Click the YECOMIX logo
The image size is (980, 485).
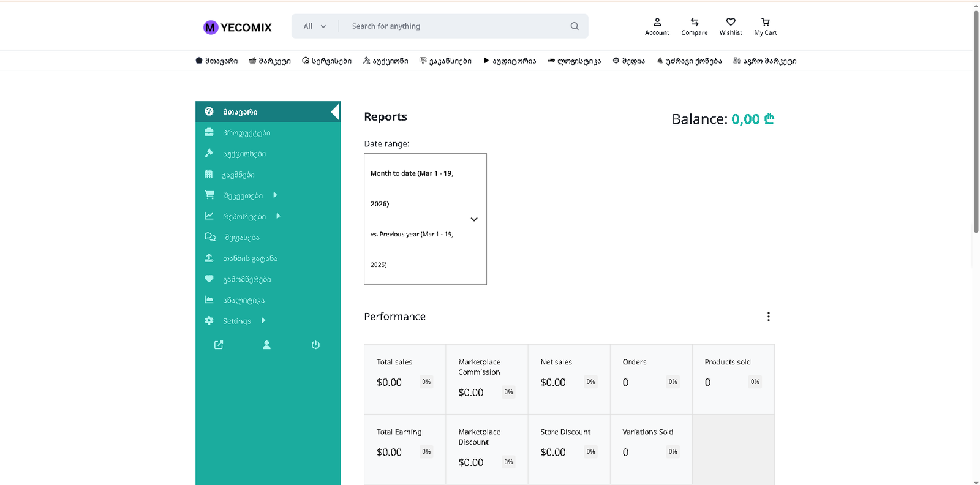[238, 27]
